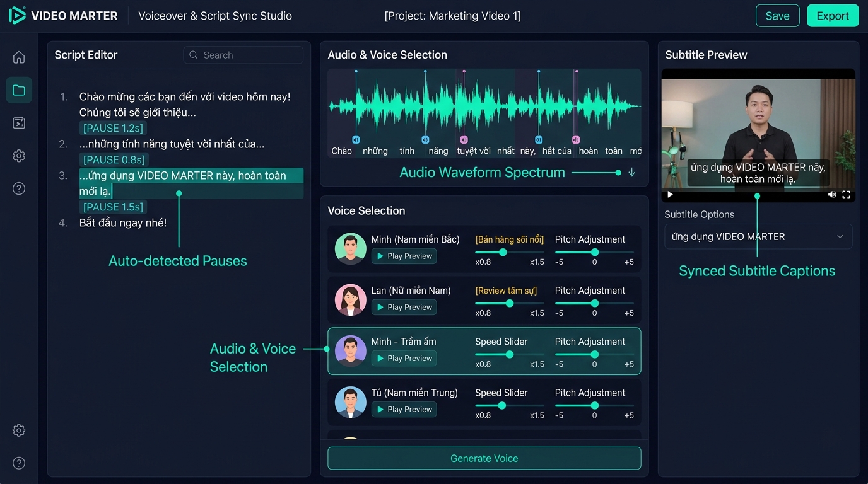Viewport: 868px width, 484px height.
Task: Open the folder icon in sidebar
Action: [x=19, y=90]
